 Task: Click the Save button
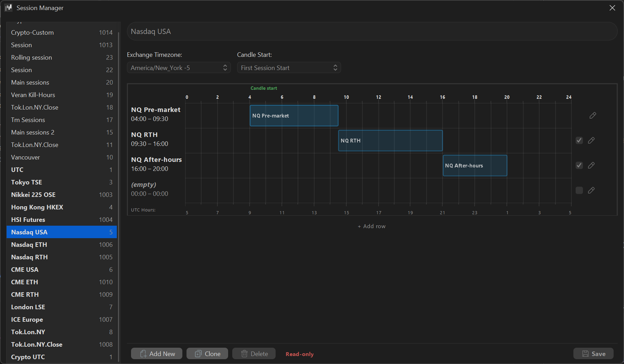pyautogui.click(x=593, y=354)
